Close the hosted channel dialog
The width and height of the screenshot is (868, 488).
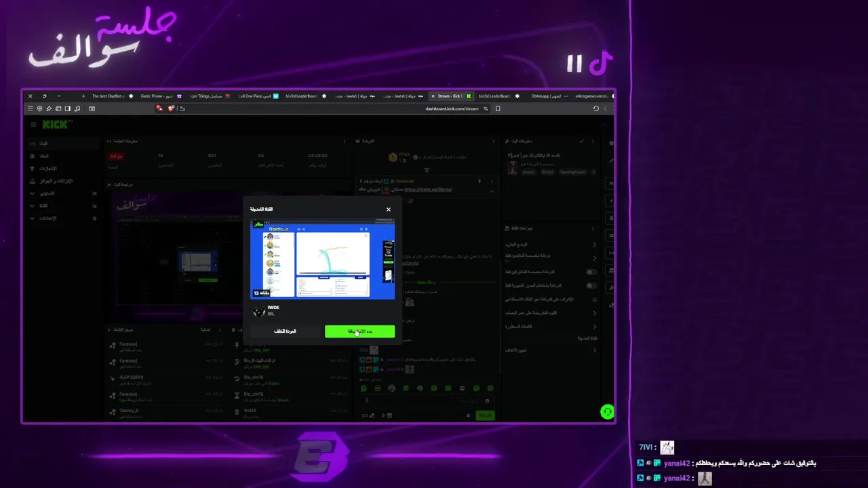[x=389, y=209]
